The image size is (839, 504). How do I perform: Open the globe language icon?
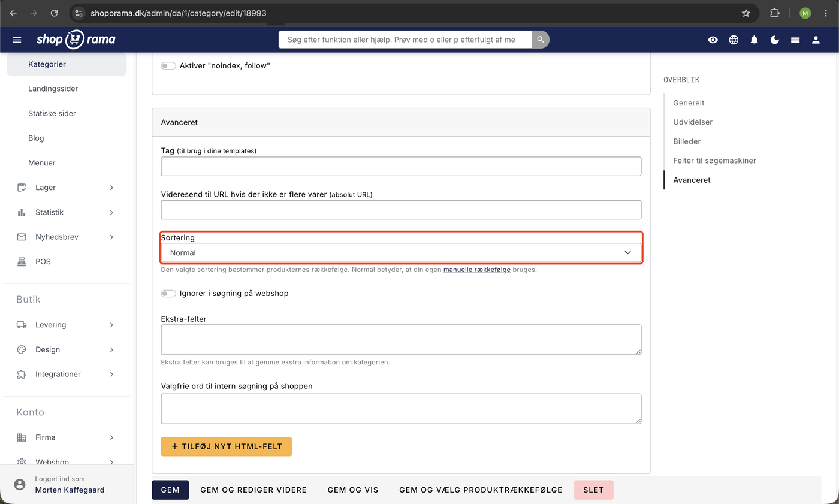734,40
